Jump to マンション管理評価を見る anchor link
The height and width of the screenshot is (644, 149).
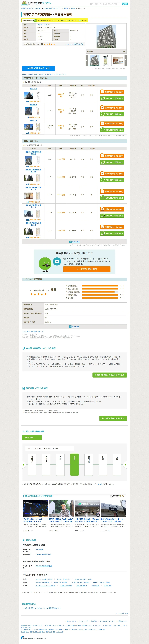point(74,44)
